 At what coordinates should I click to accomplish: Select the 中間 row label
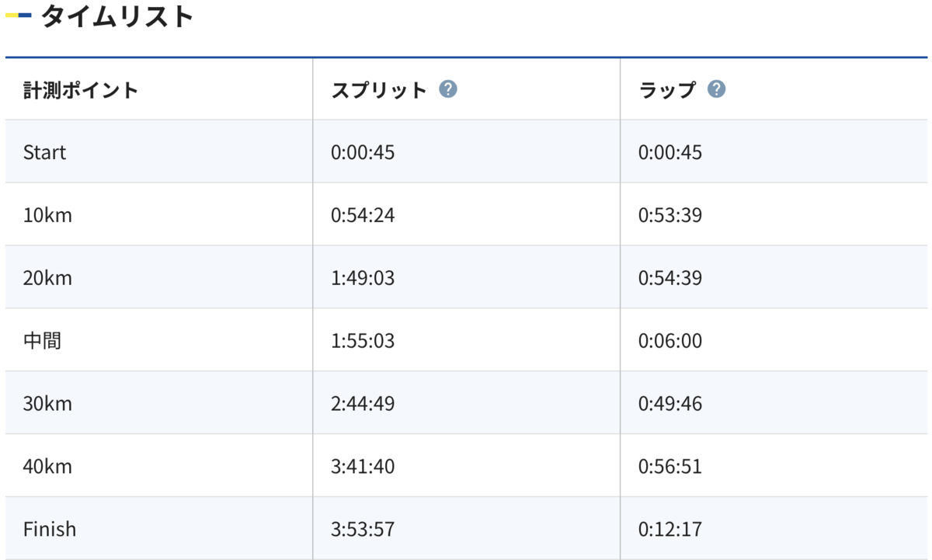[42, 341]
